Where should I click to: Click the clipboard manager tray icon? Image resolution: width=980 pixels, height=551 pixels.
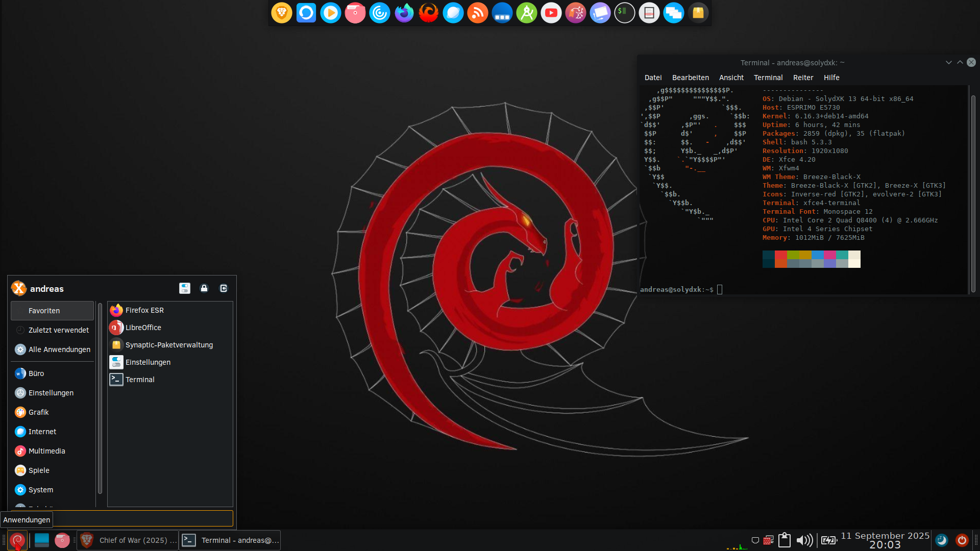pos(785,540)
